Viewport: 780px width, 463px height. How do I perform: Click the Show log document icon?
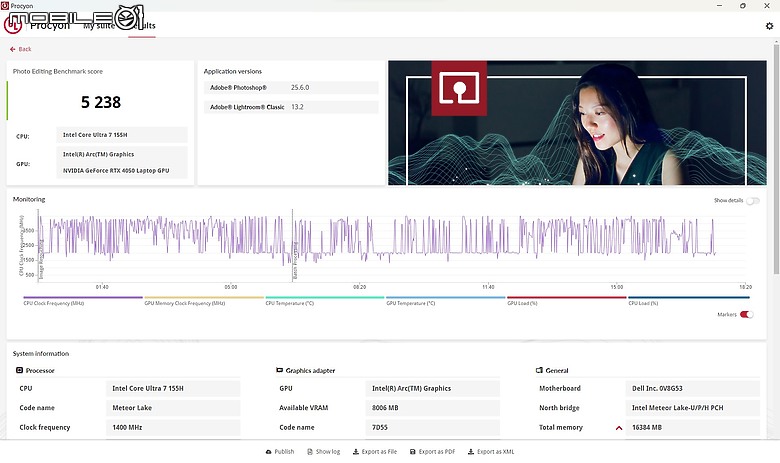coord(310,452)
